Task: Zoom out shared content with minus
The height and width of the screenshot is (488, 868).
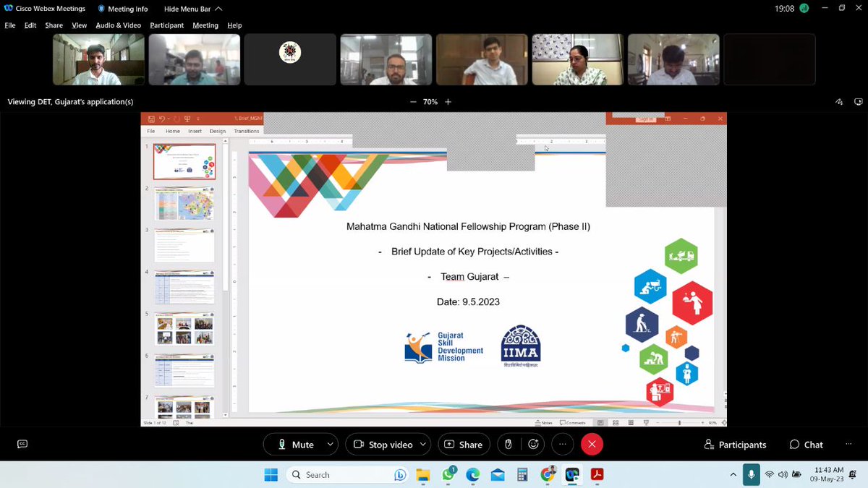Action: (x=413, y=102)
